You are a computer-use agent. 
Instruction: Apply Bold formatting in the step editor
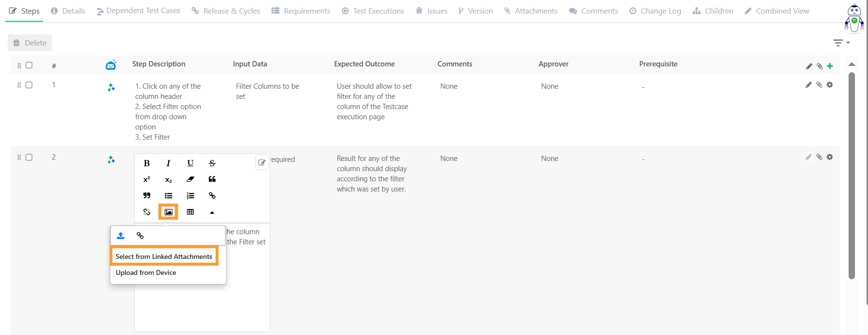[147, 163]
